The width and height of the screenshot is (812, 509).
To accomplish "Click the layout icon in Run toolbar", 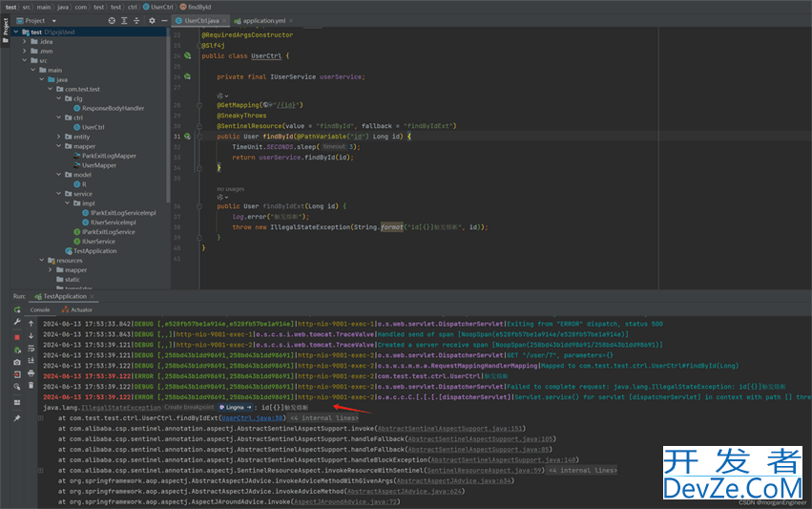I will point(17,402).
